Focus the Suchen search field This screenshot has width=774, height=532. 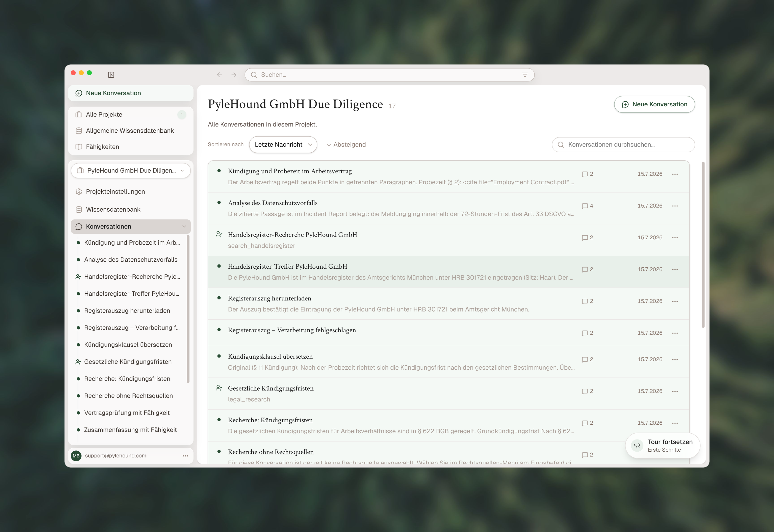coord(389,75)
